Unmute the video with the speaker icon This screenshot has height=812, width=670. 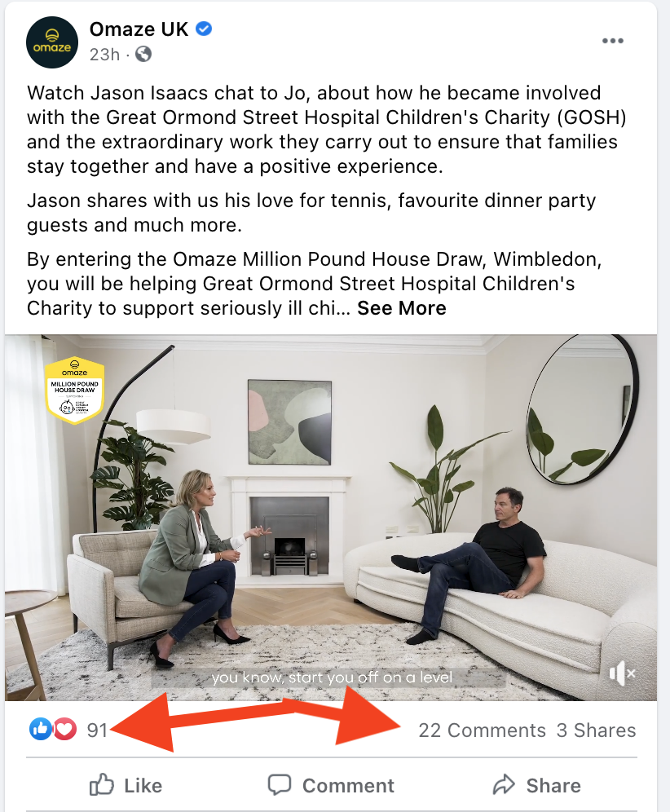[622, 673]
